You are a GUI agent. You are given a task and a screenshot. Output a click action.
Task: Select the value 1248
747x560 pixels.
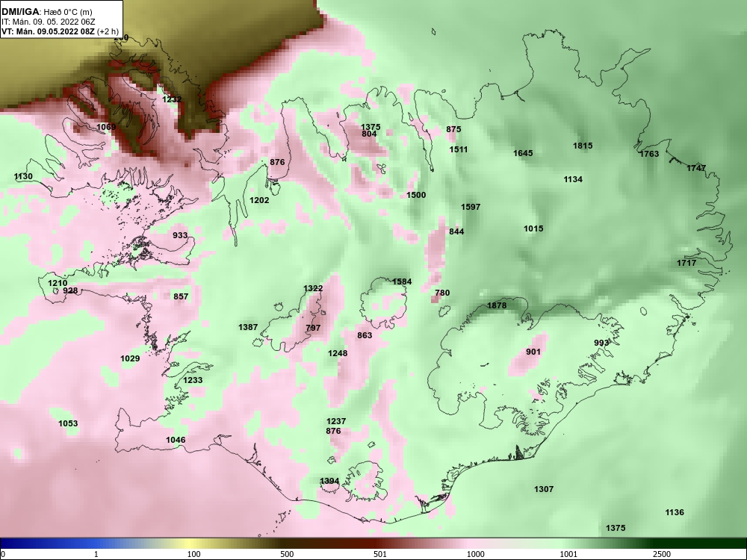(x=338, y=353)
